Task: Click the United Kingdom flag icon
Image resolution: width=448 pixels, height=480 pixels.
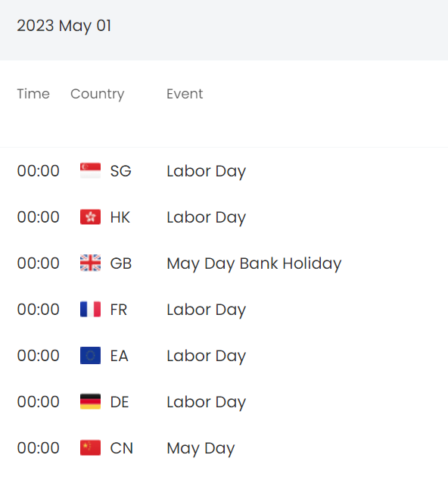Action: pyautogui.click(x=90, y=263)
